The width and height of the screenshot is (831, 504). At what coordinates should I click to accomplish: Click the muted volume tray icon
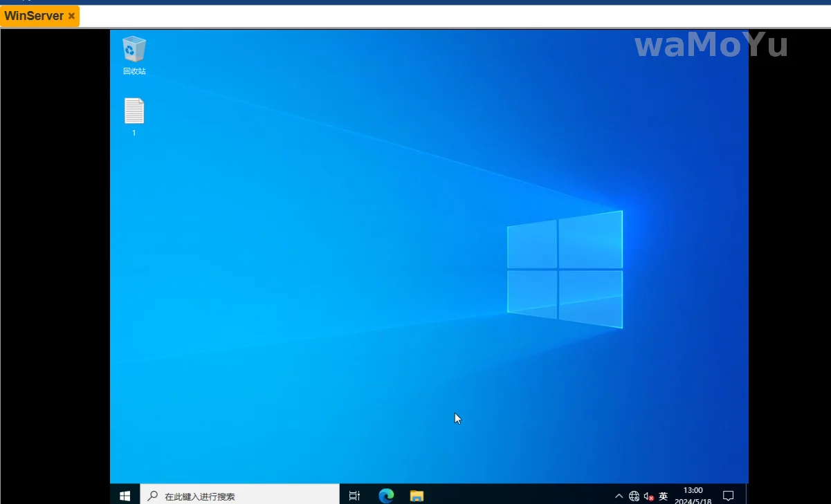click(x=648, y=496)
